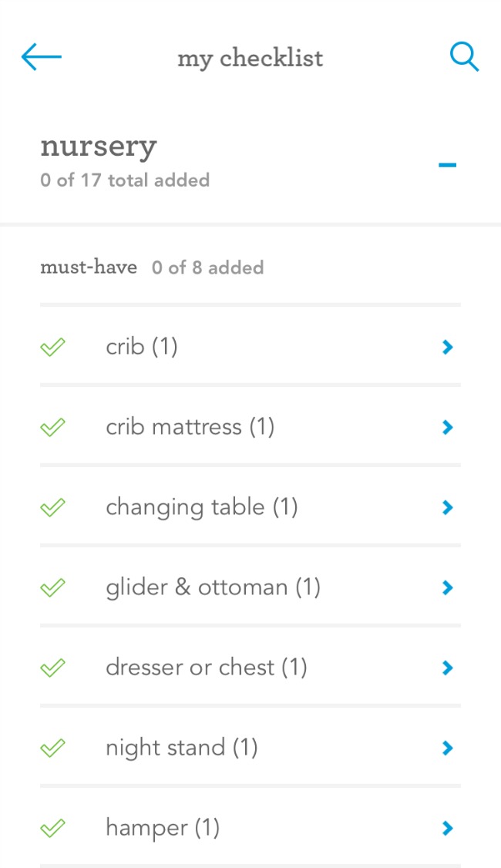Open dresser or chest chevron arrow
This screenshot has width=501, height=868.
[x=447, y=668]
